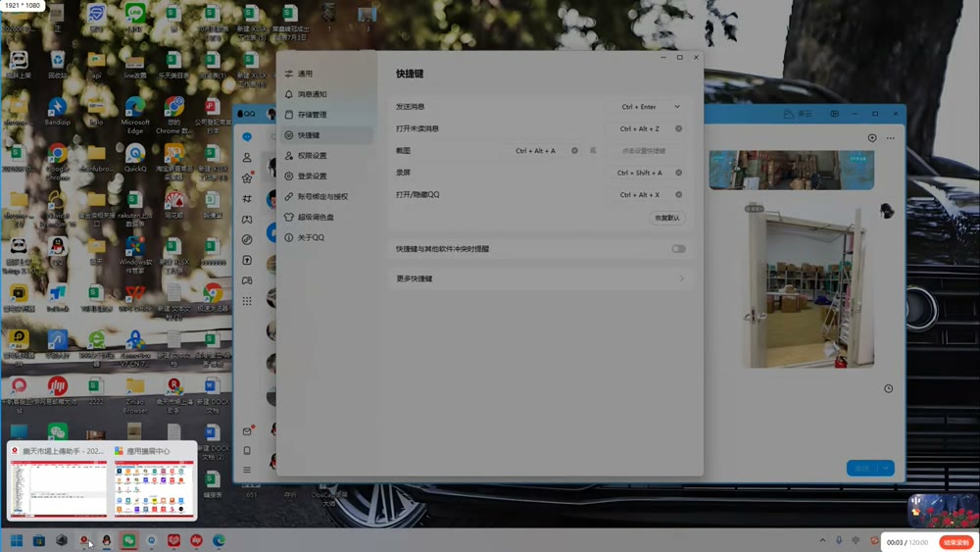Open the QQ contacts person icon
Viewport: 980px width, 552px height.
(247, 158)
